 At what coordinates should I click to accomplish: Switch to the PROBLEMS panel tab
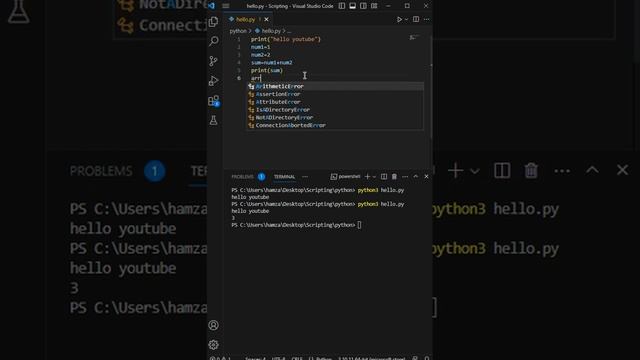(x=242, y=177)
